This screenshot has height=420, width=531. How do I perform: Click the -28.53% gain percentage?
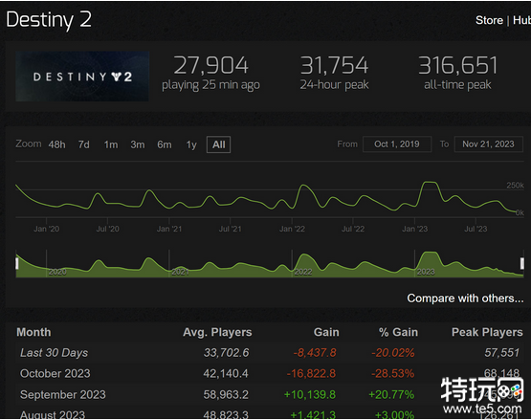pos(393,373)
